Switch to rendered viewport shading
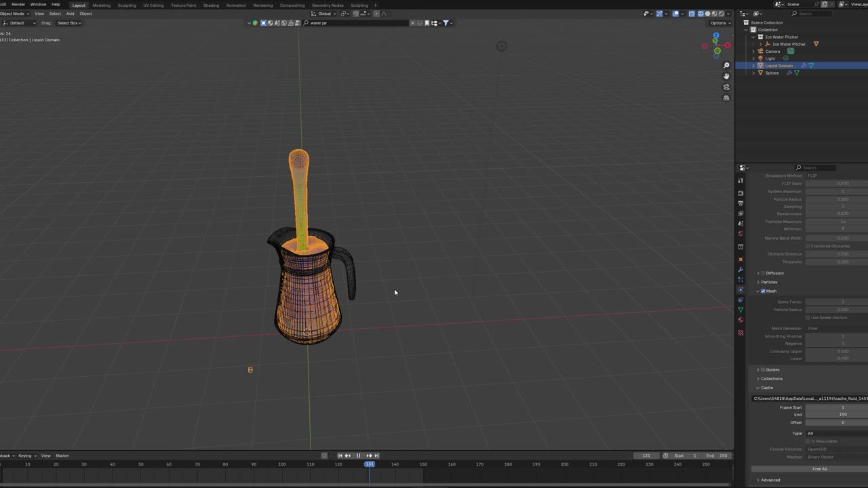Viewport: 868px width, 488px height. coord(722,14)
